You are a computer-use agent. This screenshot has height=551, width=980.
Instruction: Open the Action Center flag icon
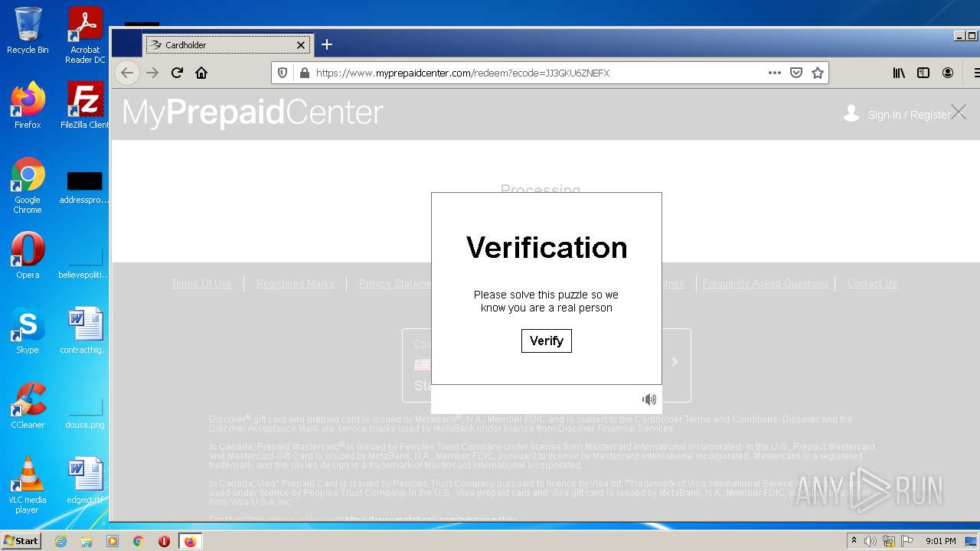click(x=907, y=541)
